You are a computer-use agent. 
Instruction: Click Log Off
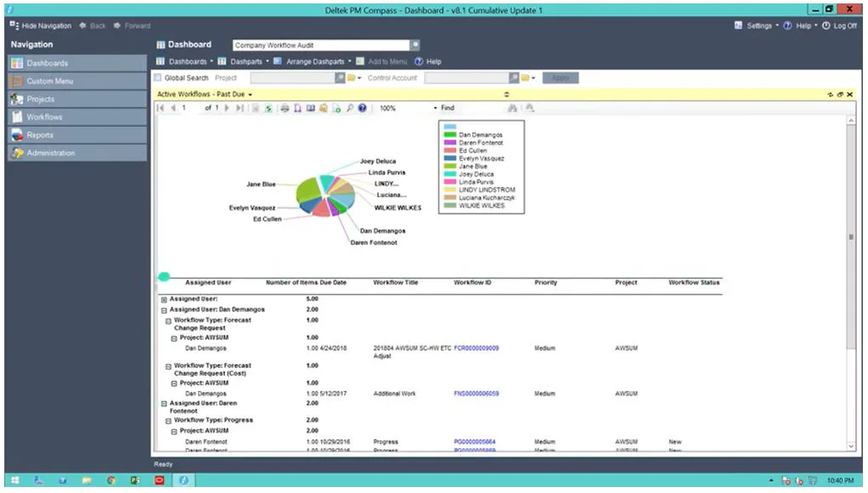click(x=839, y=25)
